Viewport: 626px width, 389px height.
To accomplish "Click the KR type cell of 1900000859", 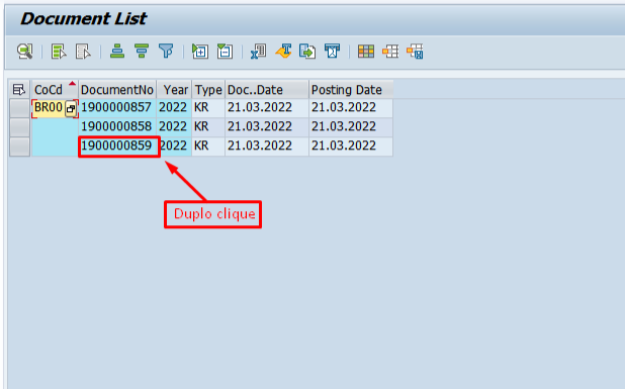I will coord(208,146).
